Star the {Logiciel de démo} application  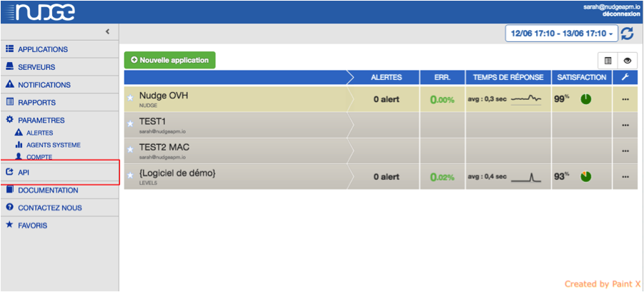point(130,176)
